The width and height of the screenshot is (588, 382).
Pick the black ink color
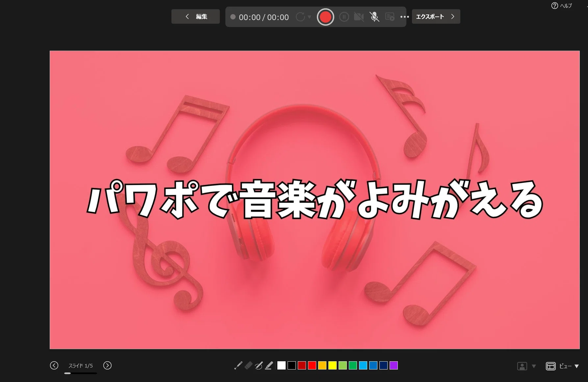tap(292, 366)
